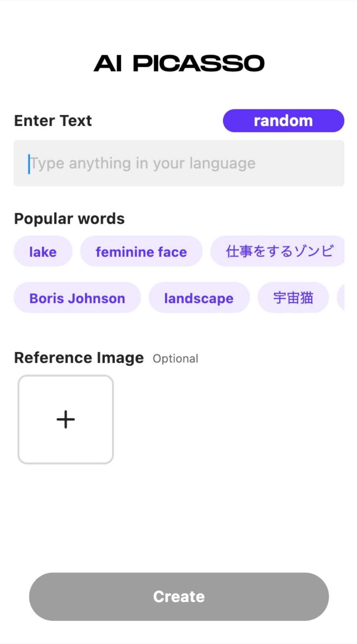Tap the AI PICASSO logo
The width and height of the screenshot is (357, 644).
[x=179, y=63]
